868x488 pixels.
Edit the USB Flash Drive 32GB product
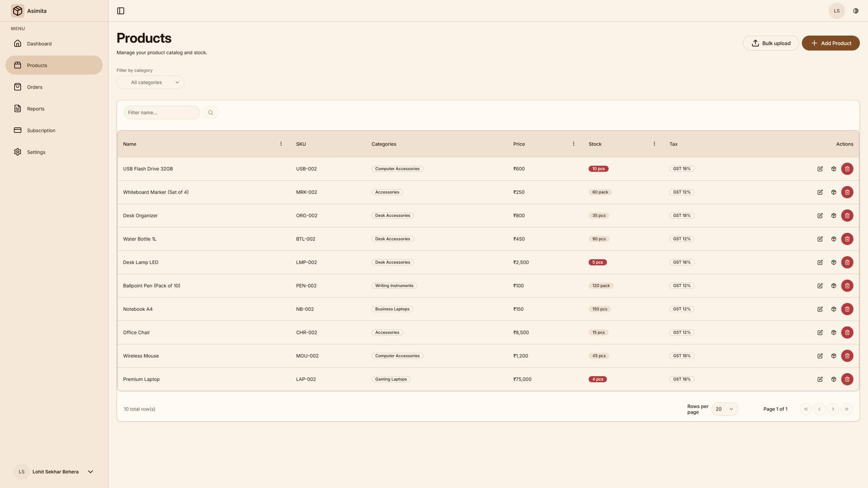click(820, 169)
